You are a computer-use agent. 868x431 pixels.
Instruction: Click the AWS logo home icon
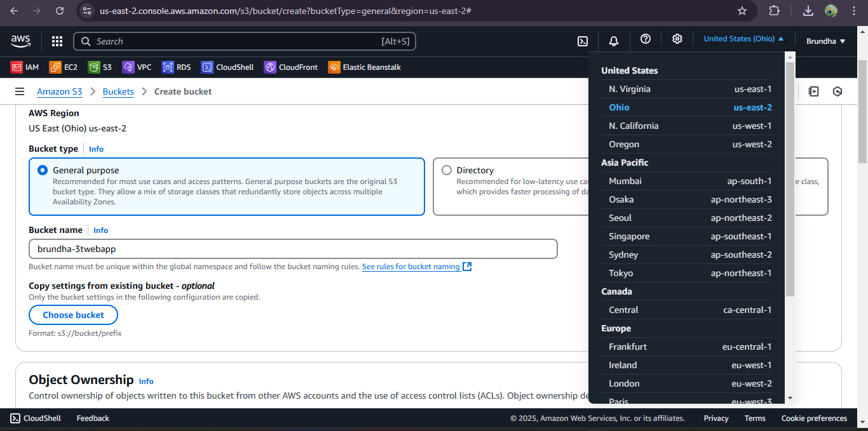pos(20,41)
